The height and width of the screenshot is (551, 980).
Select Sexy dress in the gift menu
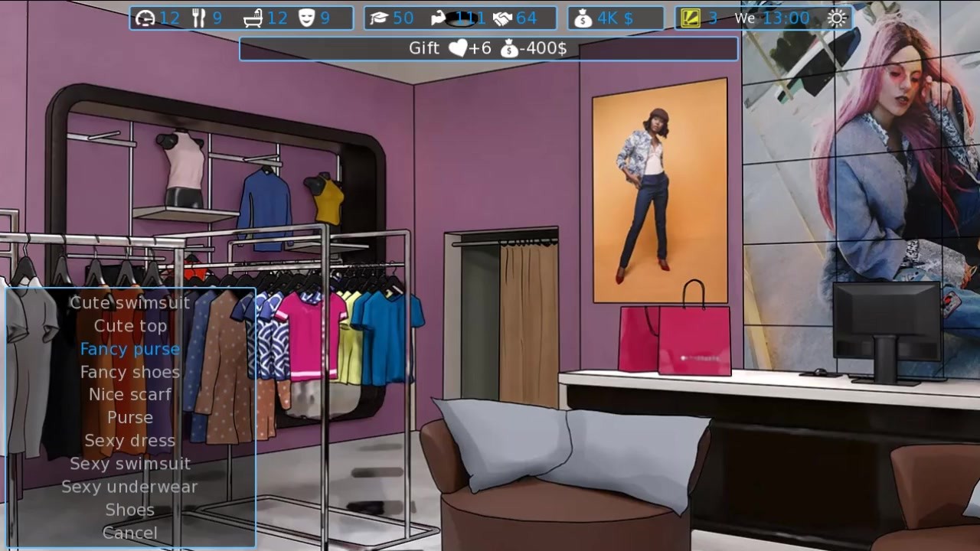(x=130, y=441)
